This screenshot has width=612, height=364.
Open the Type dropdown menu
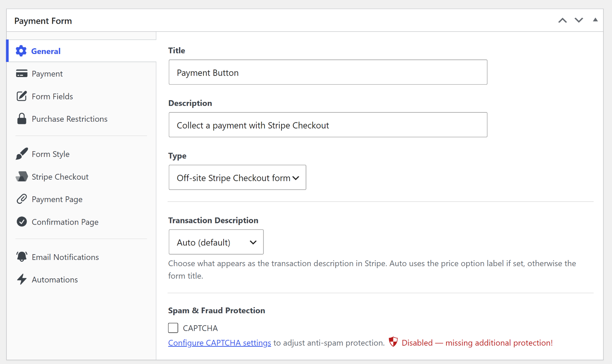point(237,177)
